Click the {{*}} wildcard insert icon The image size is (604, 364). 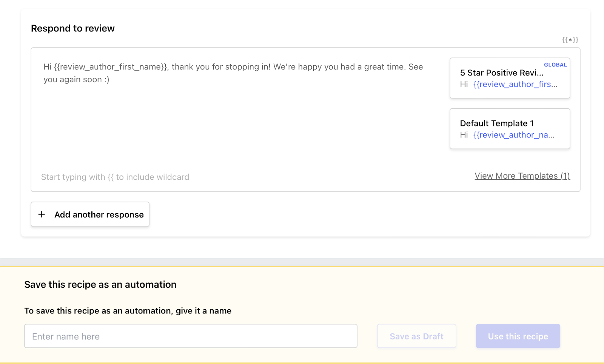(x=570, y=40)
